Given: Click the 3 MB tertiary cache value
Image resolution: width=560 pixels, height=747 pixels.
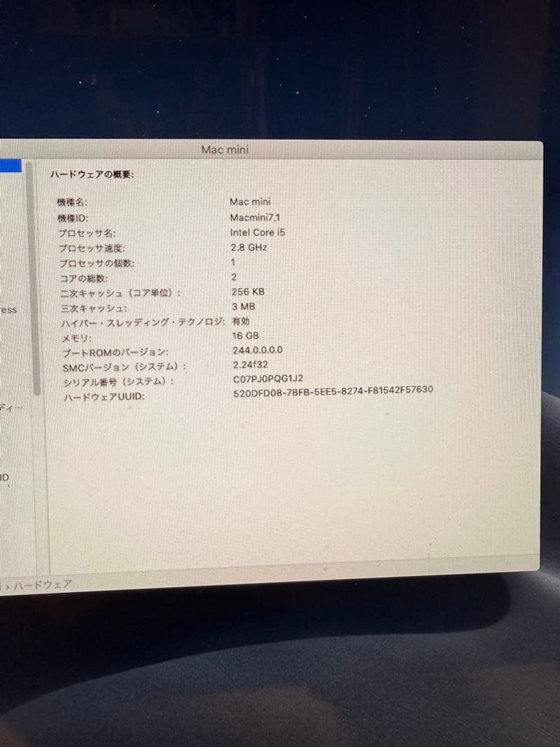Looking at the screenshot, I should tap(242, 306).
